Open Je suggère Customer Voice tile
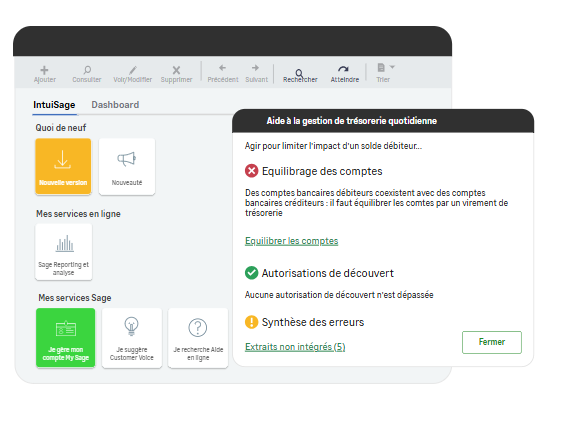The height and width of the screenshot is (425, 573). [x=132, y=338]
